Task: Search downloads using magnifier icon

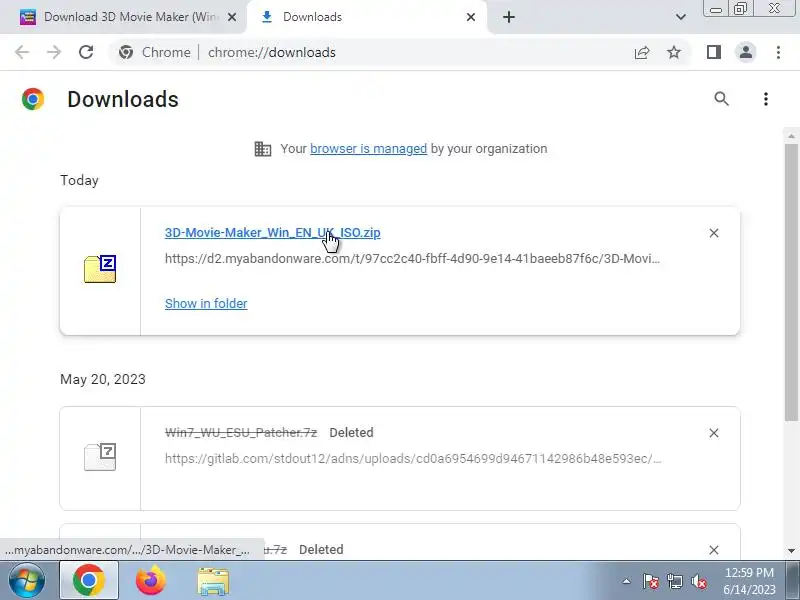Action: tap(721, 98)
